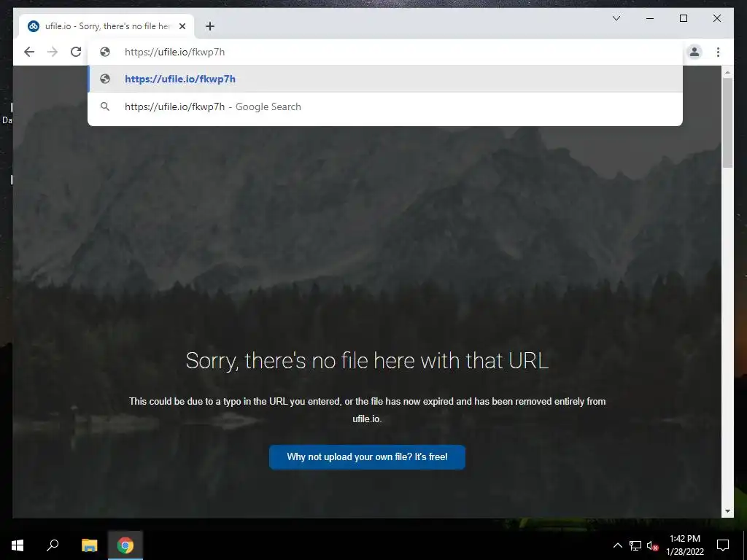Maximize the Chrome window
This screenshot has width=747, height=560.
(x=683, y=18)
